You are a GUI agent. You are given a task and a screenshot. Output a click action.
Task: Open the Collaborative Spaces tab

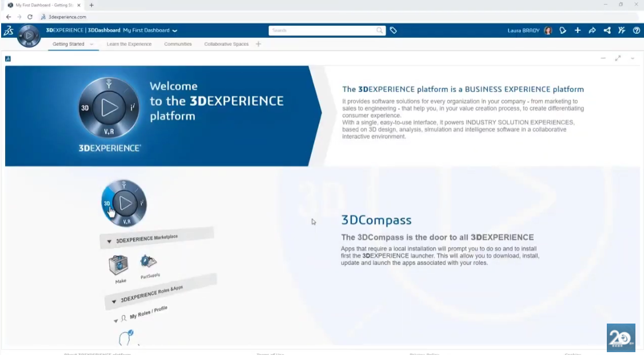[x=226, y=44]
